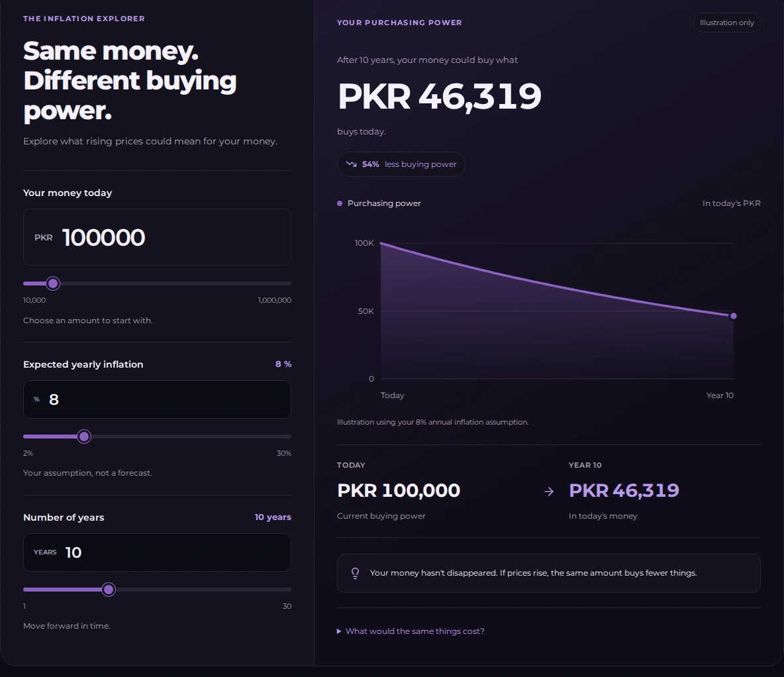Screen dimensions: 784x677
Task: Click the Your money today amount field
Action: (x=157, y=237)
